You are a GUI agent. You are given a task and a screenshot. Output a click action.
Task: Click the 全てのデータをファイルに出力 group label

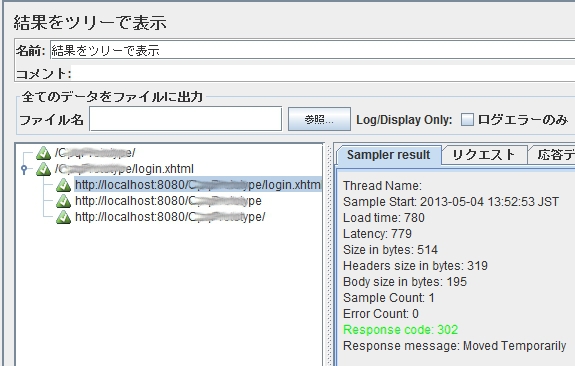[x=112, y=97]
